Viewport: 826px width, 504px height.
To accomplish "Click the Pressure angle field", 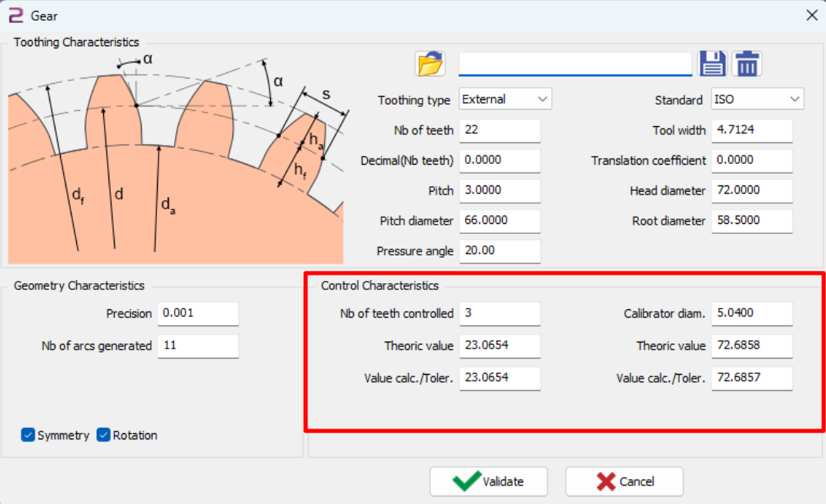I will click(x=499, y=251).
